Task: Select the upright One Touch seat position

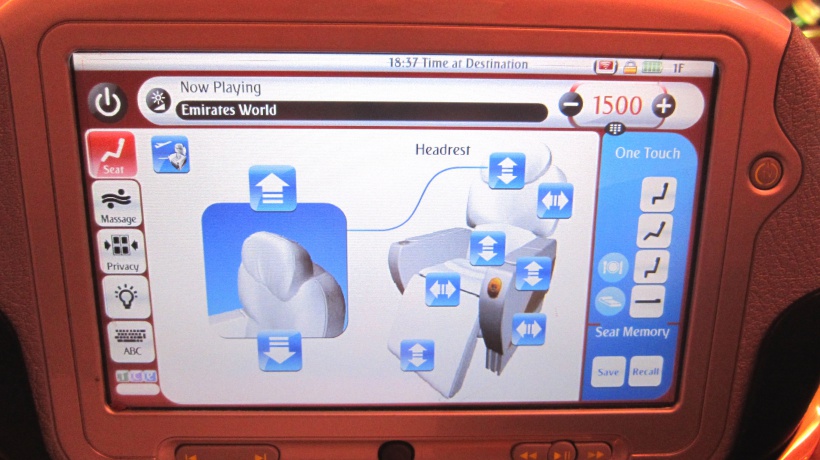Action: pyautogui.click(x=657, y=193)
